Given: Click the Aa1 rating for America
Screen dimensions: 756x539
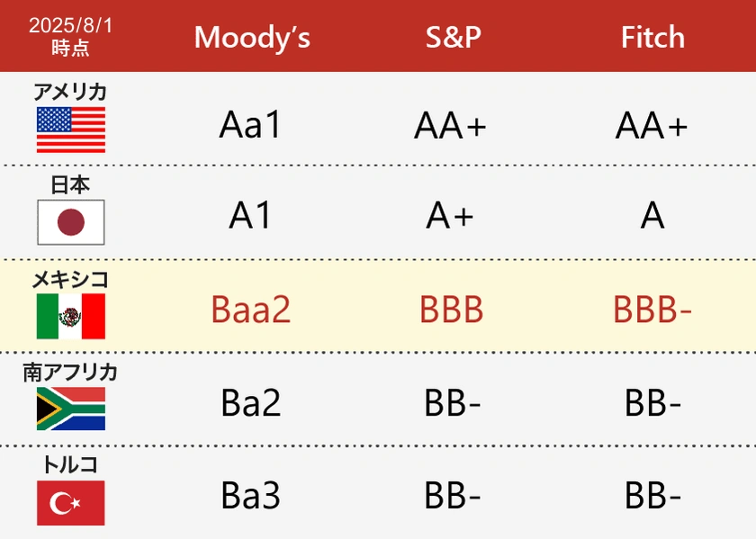Looking at the screenshot, I should (250, 125).
